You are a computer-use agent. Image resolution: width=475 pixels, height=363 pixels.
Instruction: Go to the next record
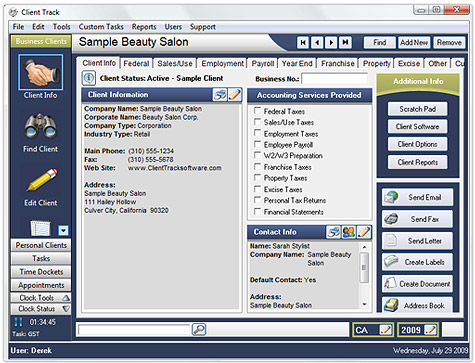pos(331,43)
